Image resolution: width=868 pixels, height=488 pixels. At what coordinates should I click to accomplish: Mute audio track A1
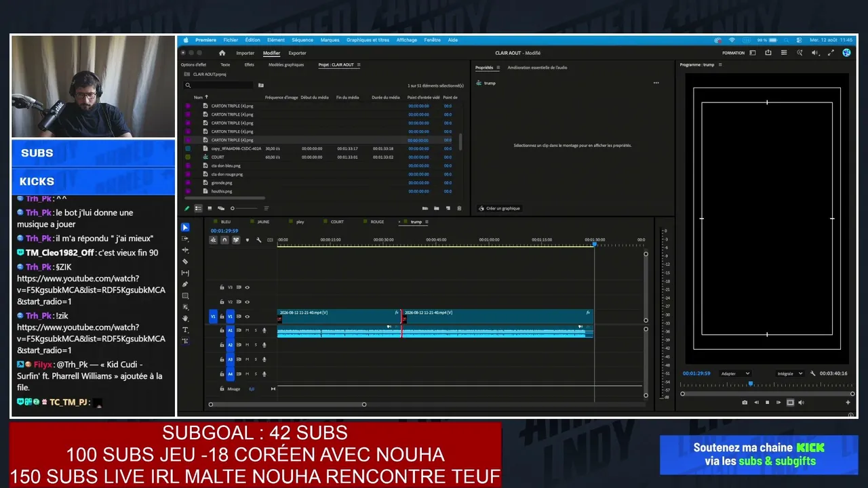247,330
